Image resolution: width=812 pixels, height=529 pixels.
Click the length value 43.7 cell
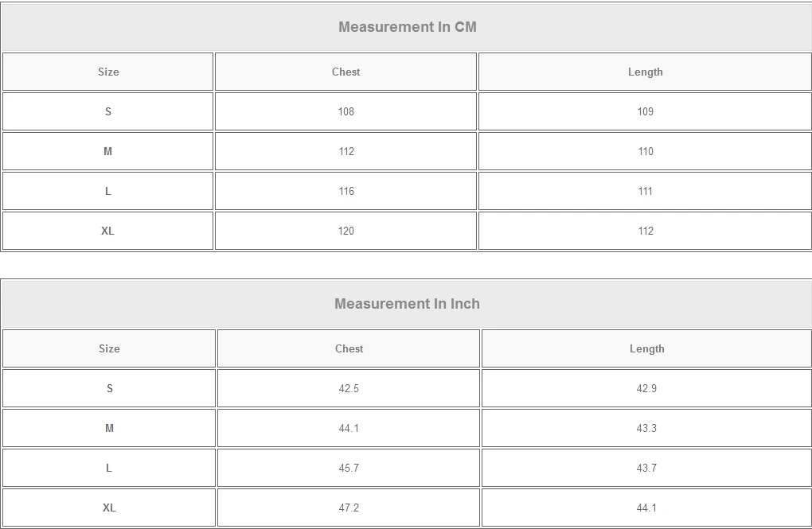coord(646,468)
